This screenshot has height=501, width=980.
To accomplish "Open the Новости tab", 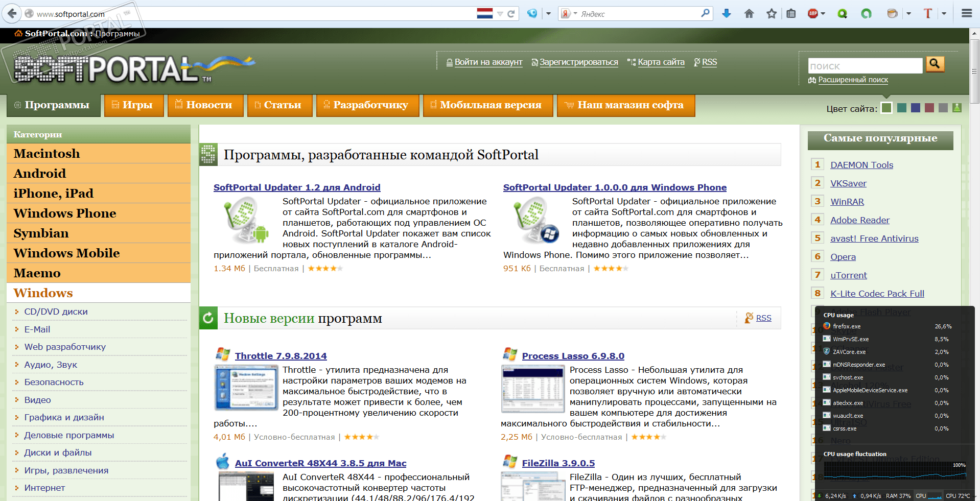I will (x=205, y=105).
